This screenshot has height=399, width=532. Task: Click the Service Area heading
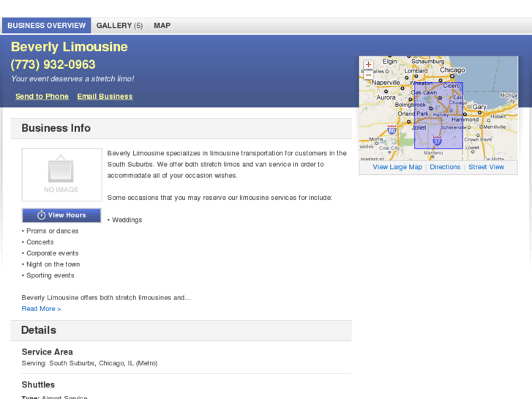coord(47,352)
